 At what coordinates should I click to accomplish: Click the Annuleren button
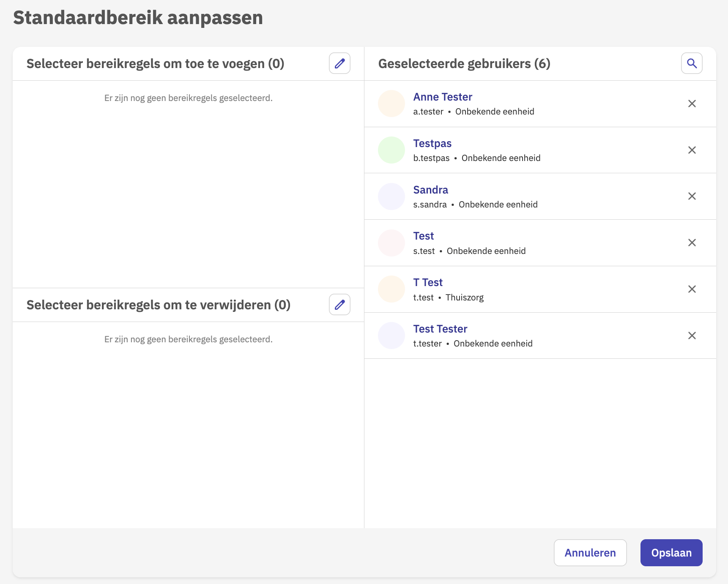(x=590, y=553)
